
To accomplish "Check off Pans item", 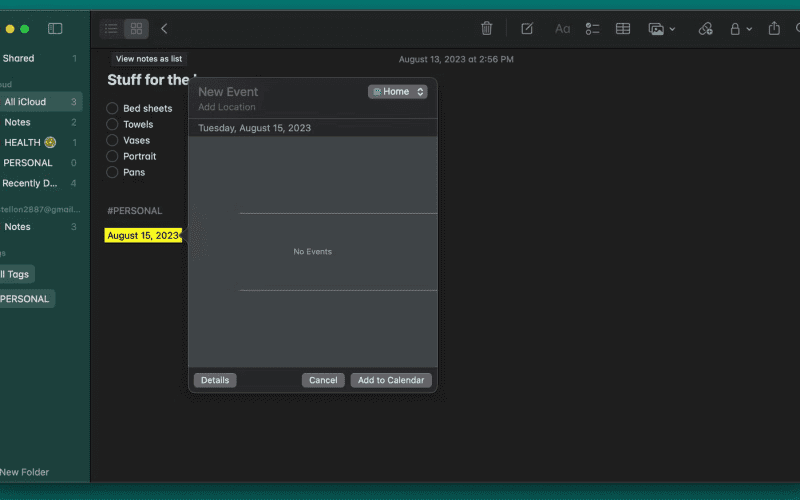I will click(112, 172).
